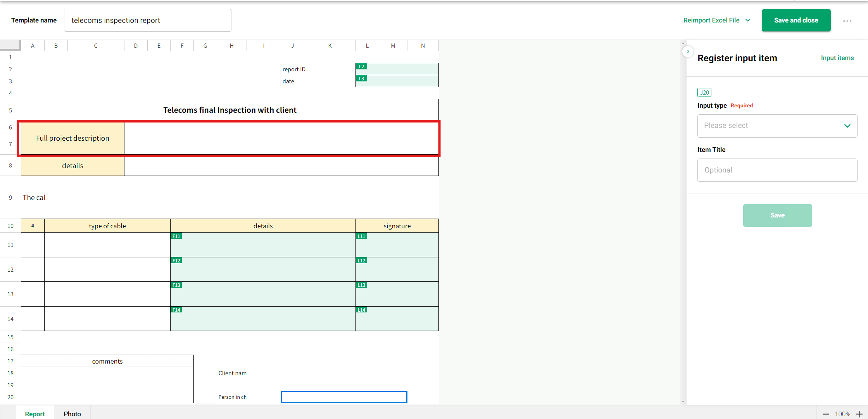Expand the Reimport Excel File menu
The height and width of the screenshot is (419, 868).
point(716,20)
